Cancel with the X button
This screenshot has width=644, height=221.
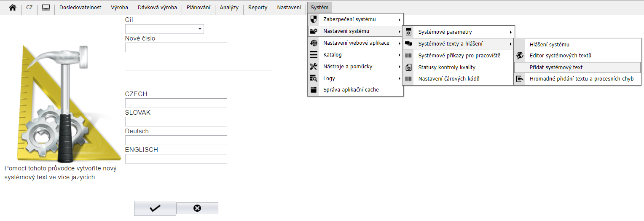pos(197,208)
